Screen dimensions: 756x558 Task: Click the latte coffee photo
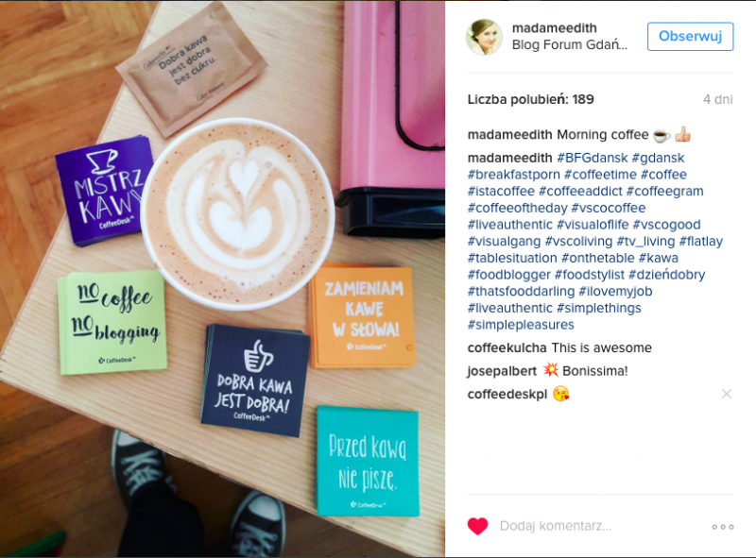coord(222,279)
